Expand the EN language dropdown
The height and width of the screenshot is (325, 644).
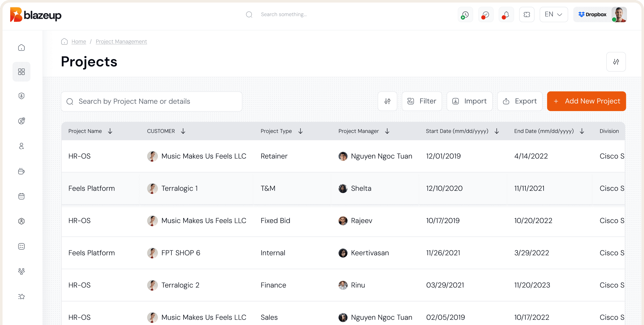(553, 15)
